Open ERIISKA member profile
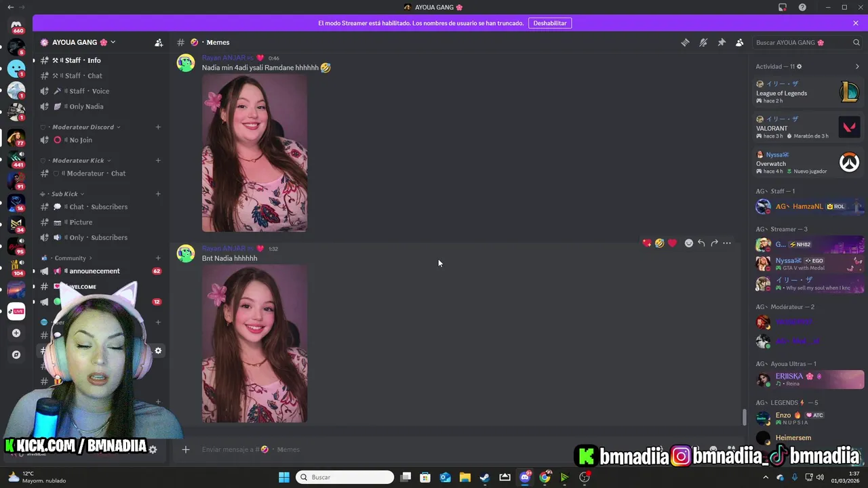This screenshot has width=868, height=488. (x=810, y=380)
